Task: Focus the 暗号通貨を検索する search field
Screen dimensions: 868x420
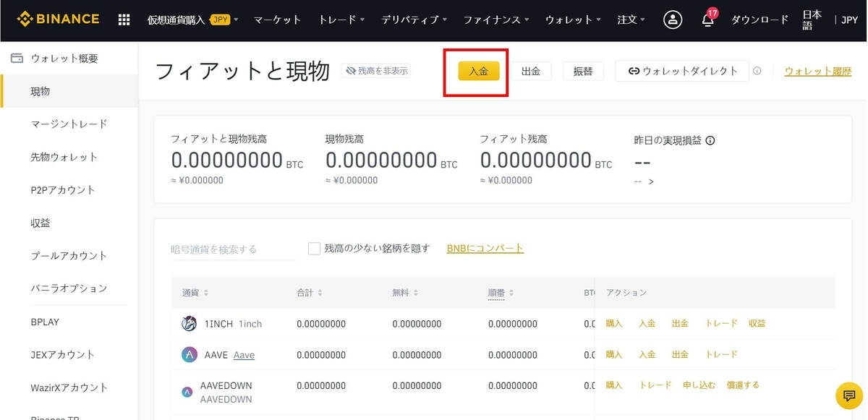Action: click(x=234, y=249)
